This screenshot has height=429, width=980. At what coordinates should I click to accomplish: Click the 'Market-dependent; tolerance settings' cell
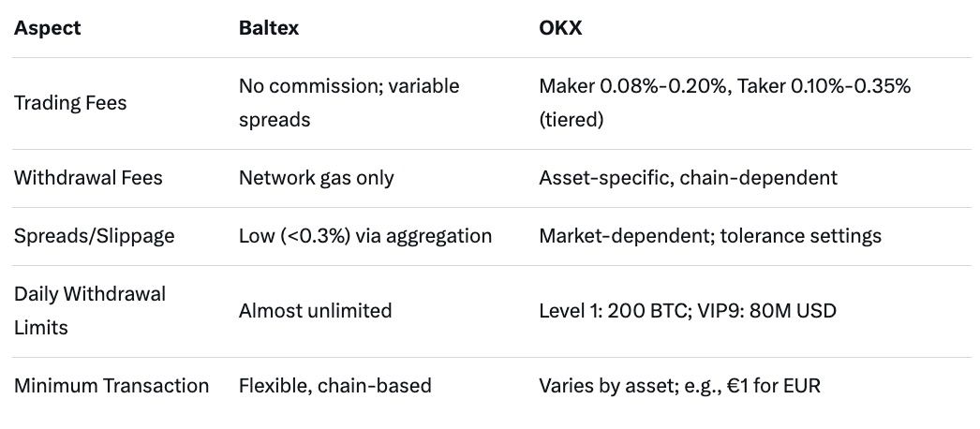pyautogui.click(x=710, y=236)
